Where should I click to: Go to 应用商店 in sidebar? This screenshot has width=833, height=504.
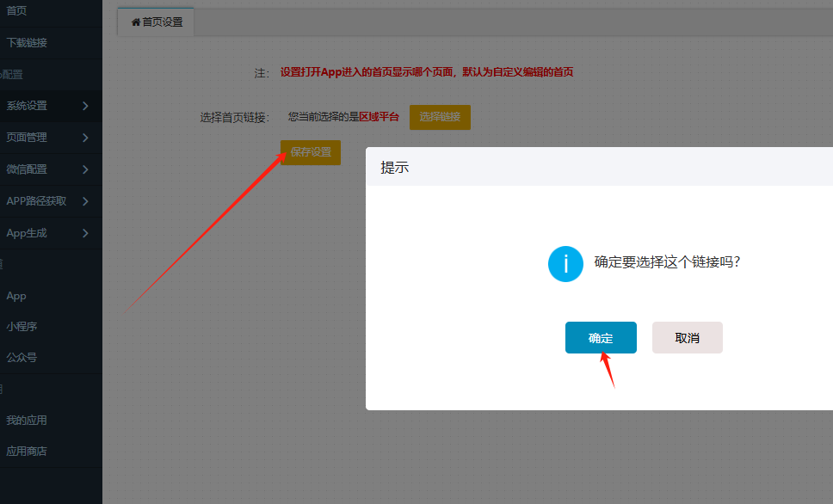coord(27,451)
